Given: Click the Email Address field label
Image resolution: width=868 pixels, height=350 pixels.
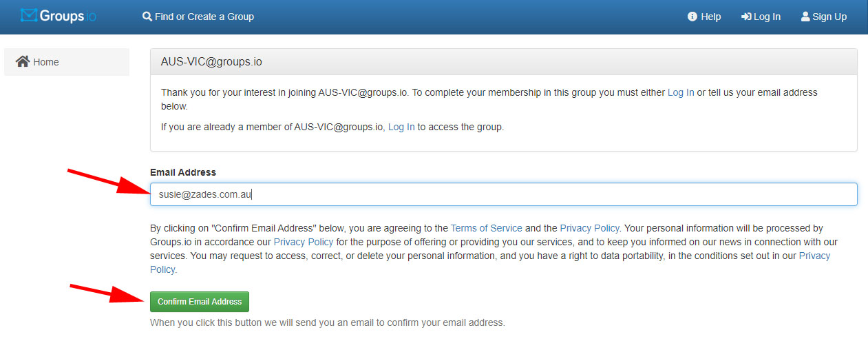Looking at the screenshot, I should (x=183, y=172).
